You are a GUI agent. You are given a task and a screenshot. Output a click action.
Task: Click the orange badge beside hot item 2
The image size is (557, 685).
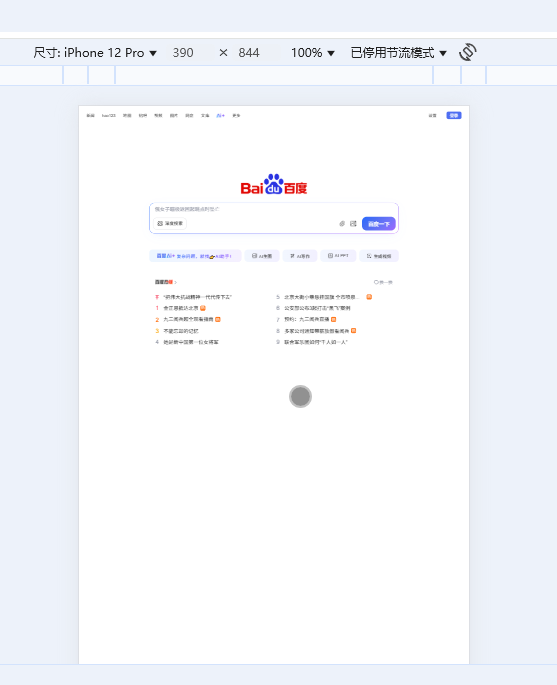(218, 319)
